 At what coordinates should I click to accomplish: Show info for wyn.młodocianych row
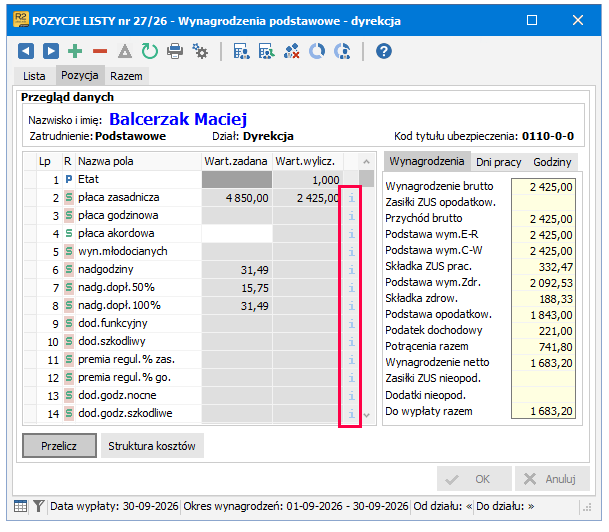(x=351, y=252)
